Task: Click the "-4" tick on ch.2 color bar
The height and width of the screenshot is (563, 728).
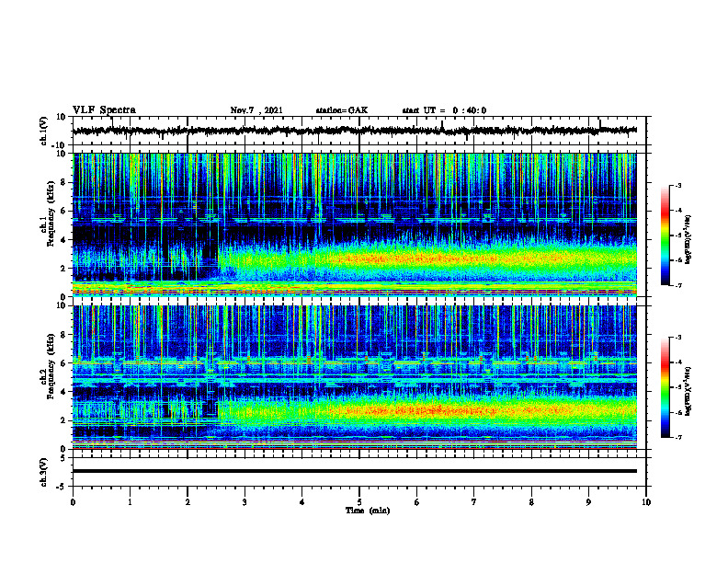Action: [677, 362]
